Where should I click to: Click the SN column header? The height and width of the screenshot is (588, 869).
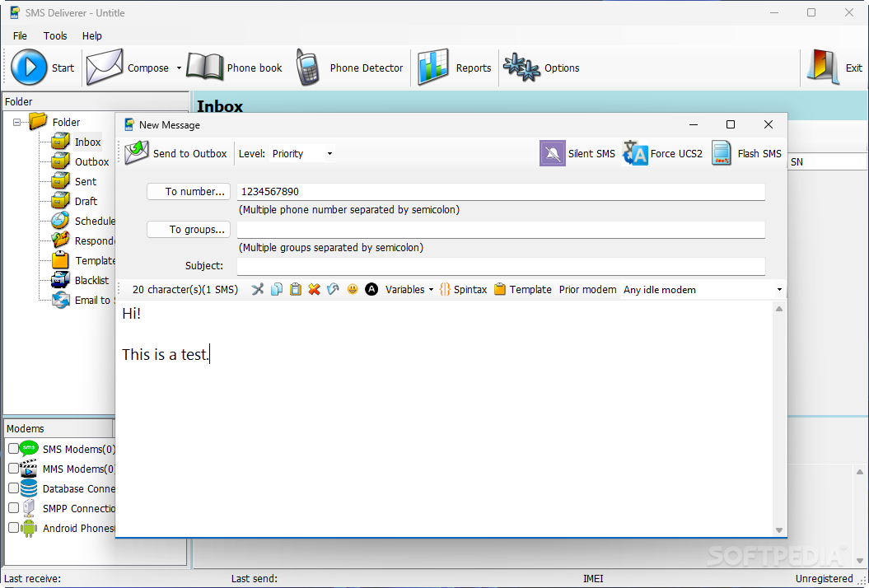click(x=827, y=162)
